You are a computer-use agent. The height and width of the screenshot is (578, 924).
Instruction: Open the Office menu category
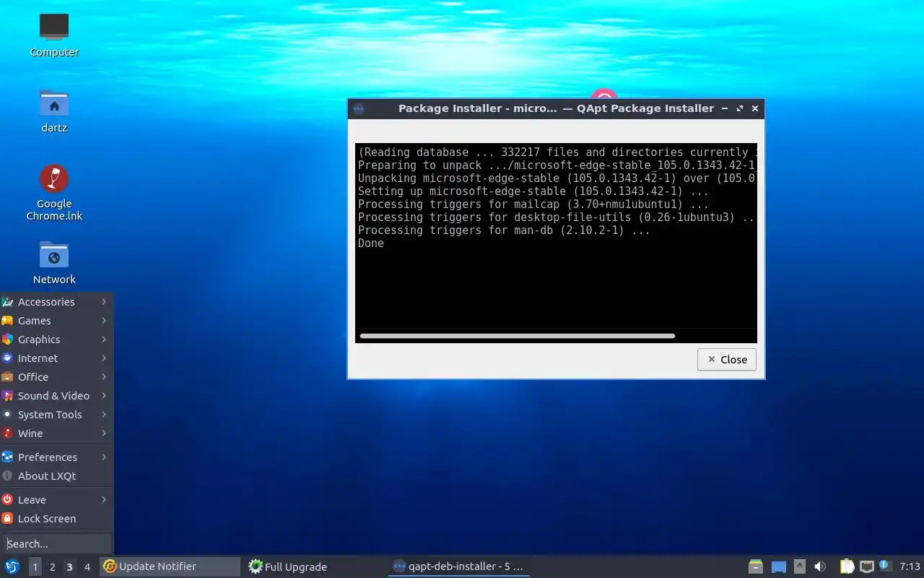[56, 377]
